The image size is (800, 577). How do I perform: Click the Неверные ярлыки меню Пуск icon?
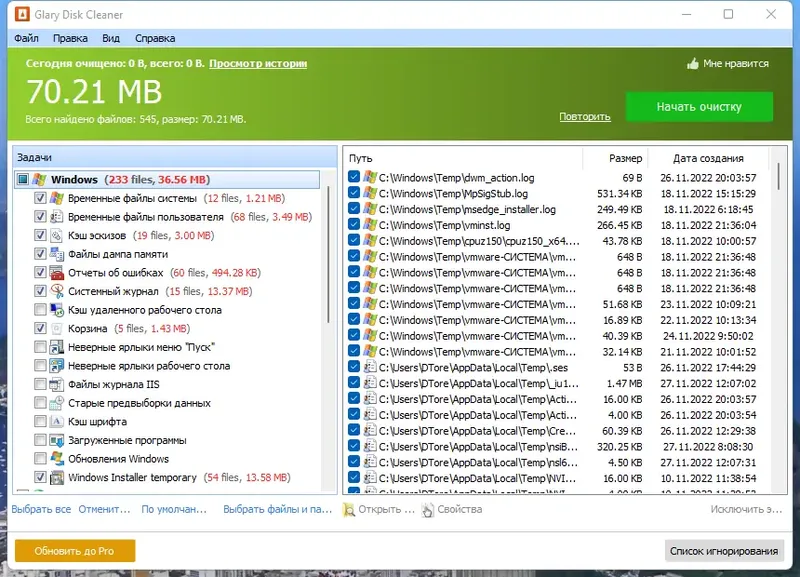coord(57,347)
